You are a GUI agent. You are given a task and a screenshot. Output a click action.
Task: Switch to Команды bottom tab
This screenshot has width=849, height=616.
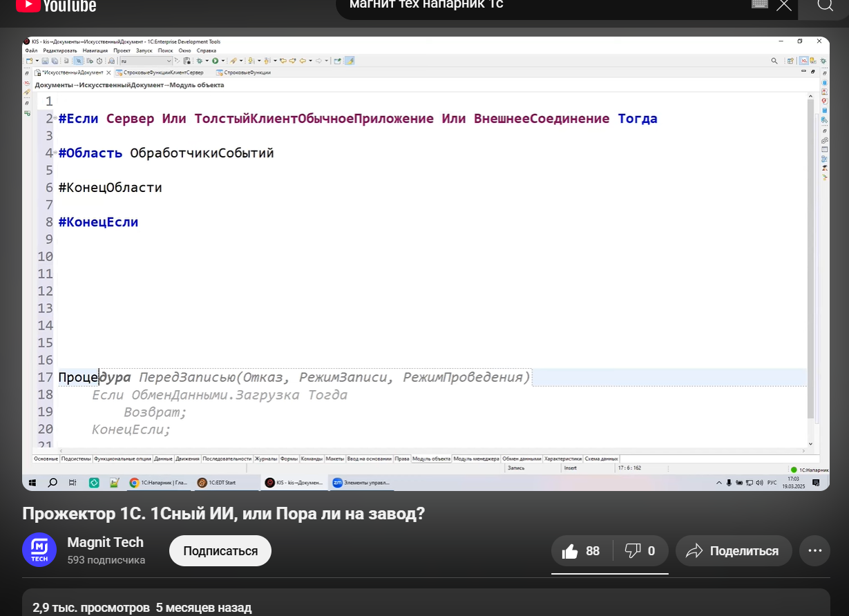pyautogui.click(x=312, y=459)
